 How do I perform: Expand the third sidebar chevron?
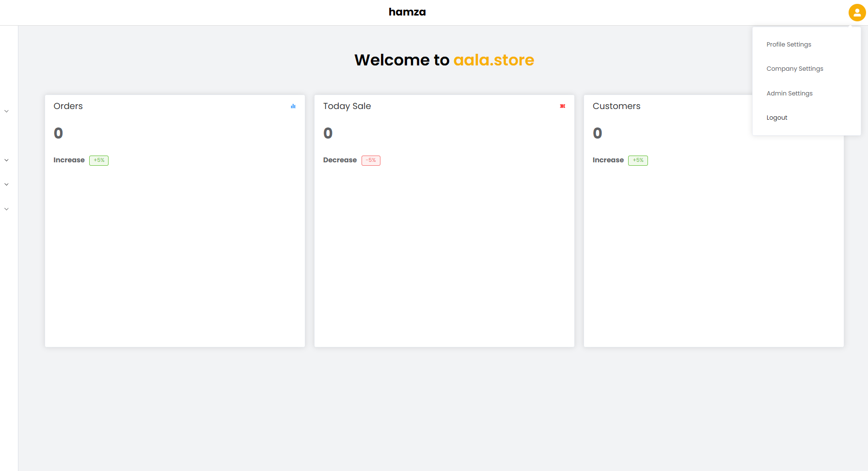[x=6, y=184]
